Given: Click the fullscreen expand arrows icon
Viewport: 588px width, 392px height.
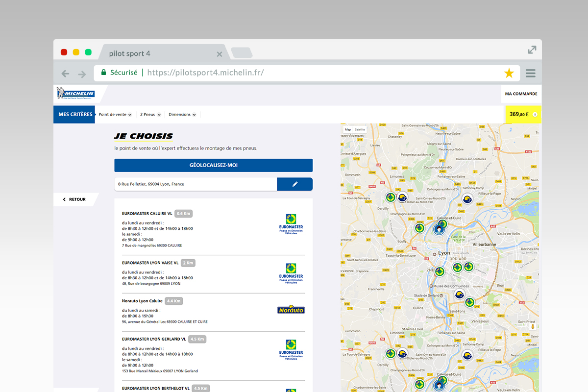Looking at the screenshot, I should click(x=532, y=49).
